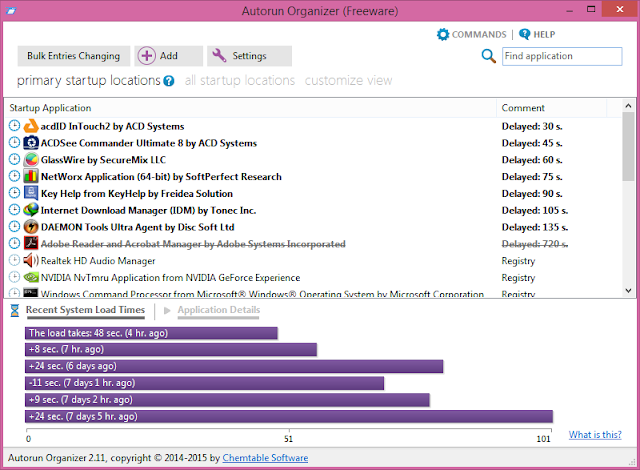Click the '+8 sec. (7 hr. ago)' bar
640x470 pixels.
(171, 349)
